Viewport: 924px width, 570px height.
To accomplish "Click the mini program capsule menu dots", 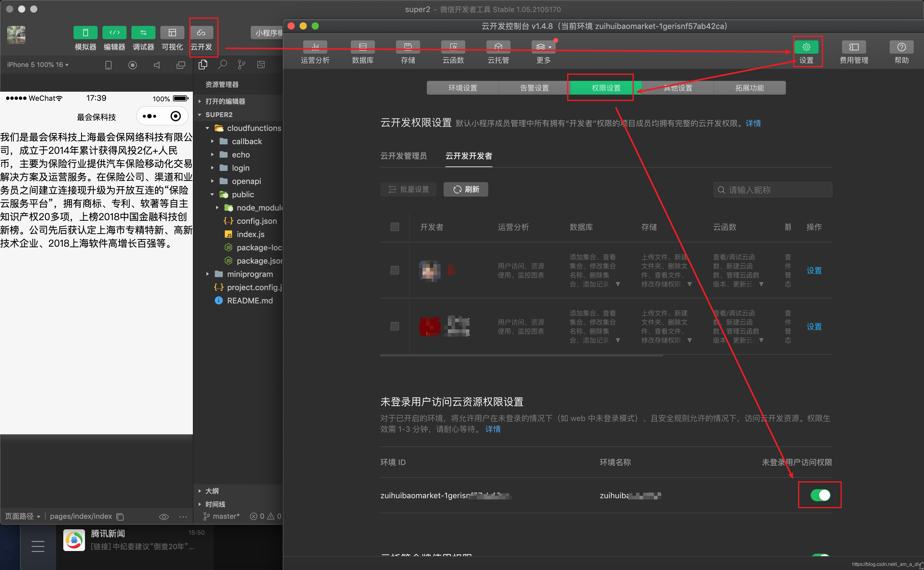I will click(x=149, y=116).
